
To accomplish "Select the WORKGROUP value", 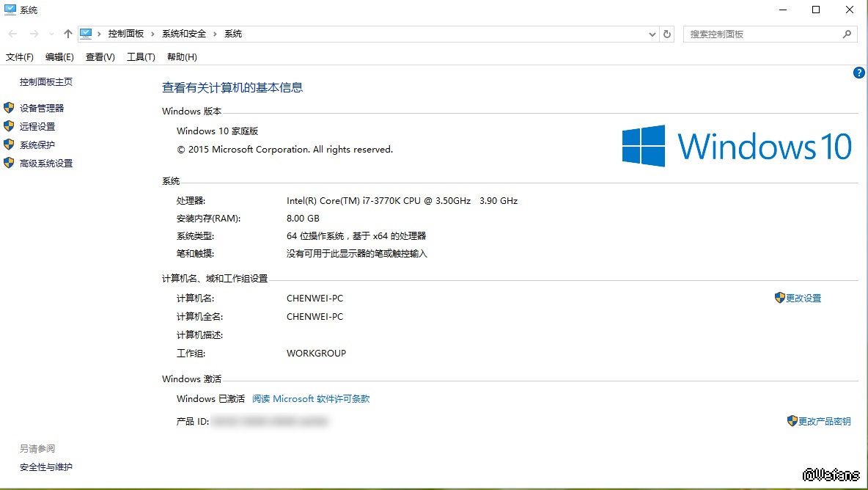I will pos(316,354).
